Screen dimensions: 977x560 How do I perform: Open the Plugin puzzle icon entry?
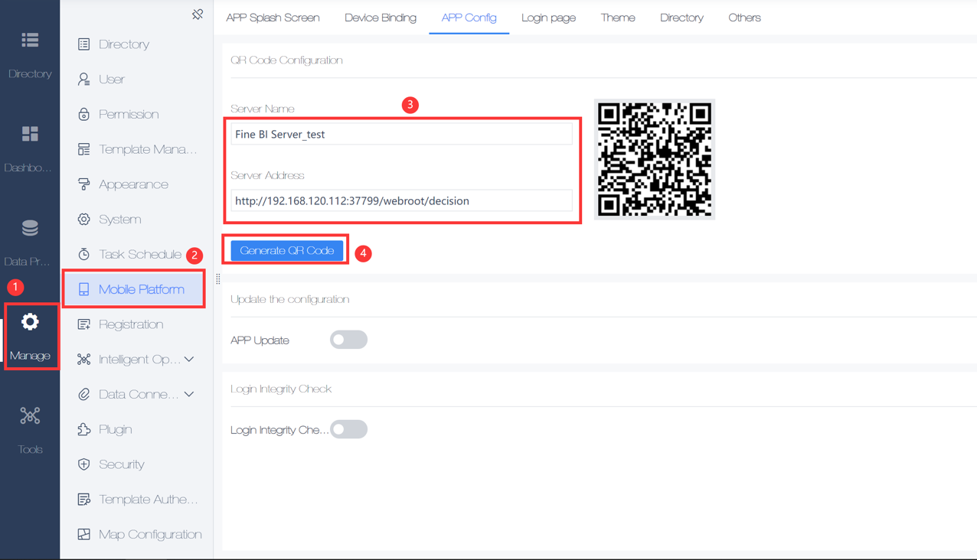tap(84, 429)
